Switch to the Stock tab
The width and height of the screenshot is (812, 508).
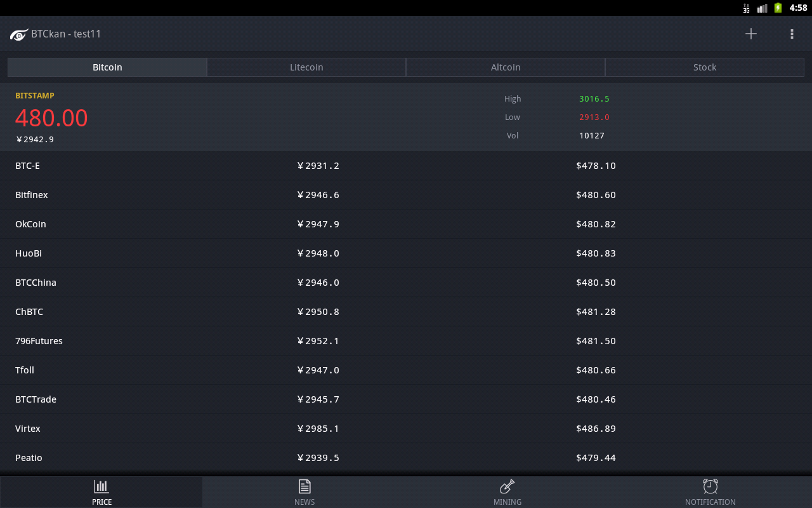click(x=705, y=67)
